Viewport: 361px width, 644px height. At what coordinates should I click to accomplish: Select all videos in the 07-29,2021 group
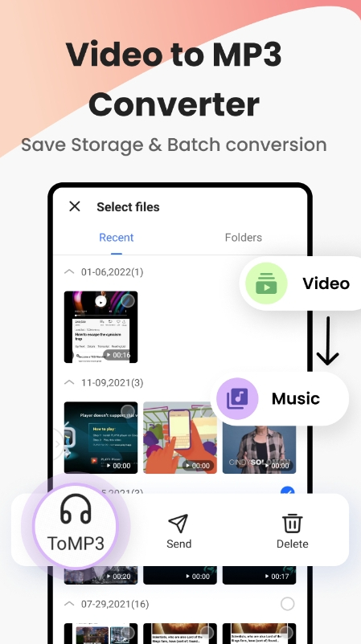(287, 604)
